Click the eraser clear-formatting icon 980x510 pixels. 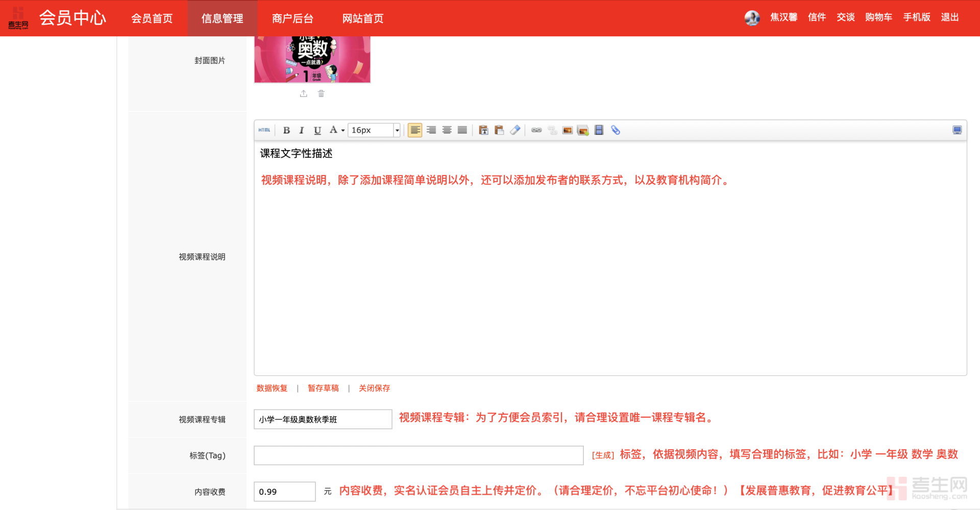(515, 130)
